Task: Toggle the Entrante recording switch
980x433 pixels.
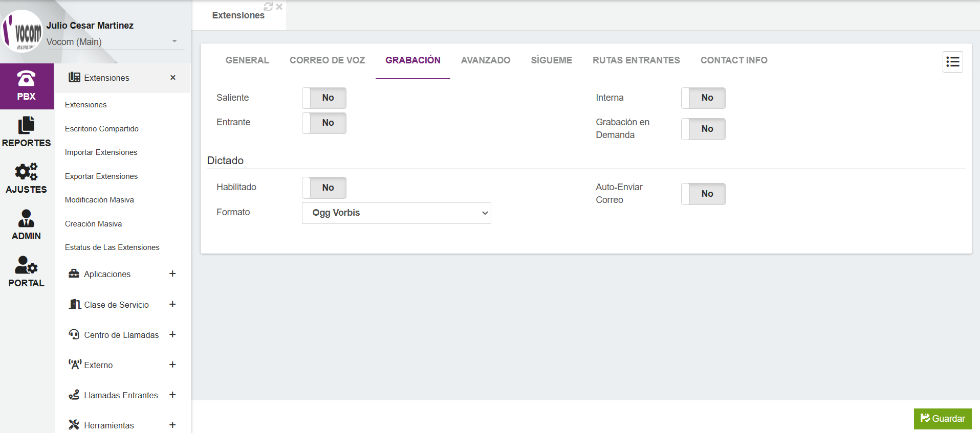Action: pos(324,123)
